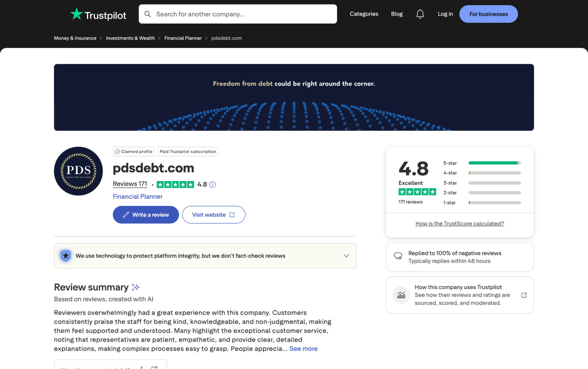588x369 pixels.
Task: Click the star rating under Excellent
Action: click(x=417, y=192)
